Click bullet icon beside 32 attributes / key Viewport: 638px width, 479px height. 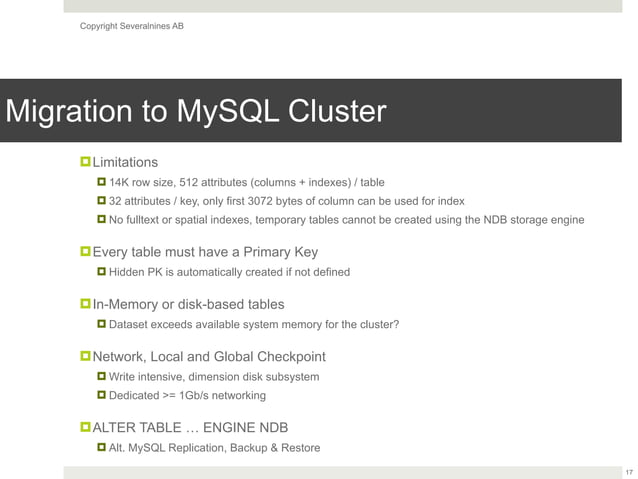point(102,200)
